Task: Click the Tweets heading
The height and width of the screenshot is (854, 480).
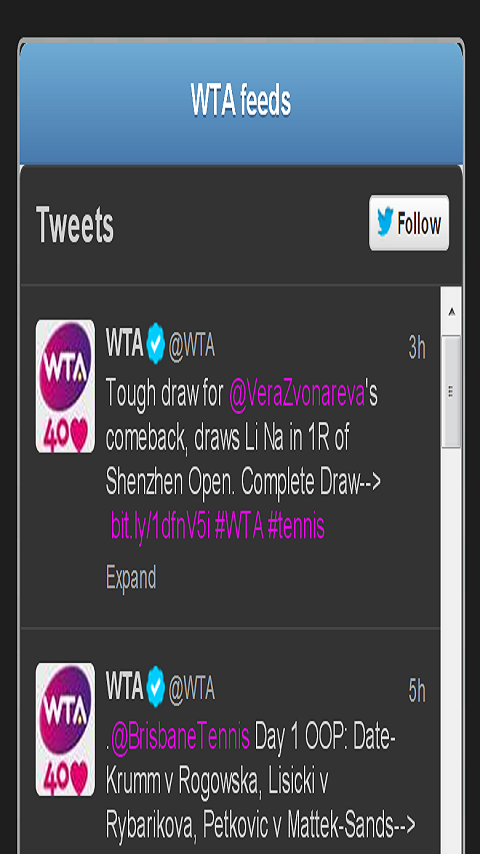Action: pos(75,225)
